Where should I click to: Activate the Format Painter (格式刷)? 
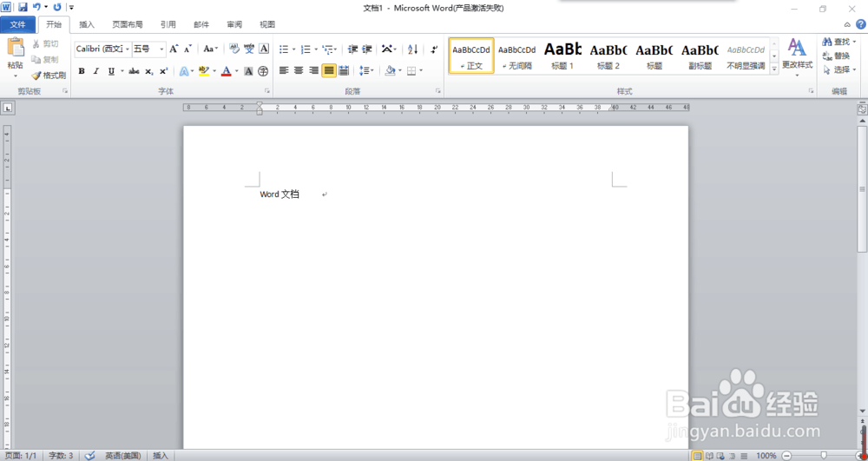[x=49, y=76]
